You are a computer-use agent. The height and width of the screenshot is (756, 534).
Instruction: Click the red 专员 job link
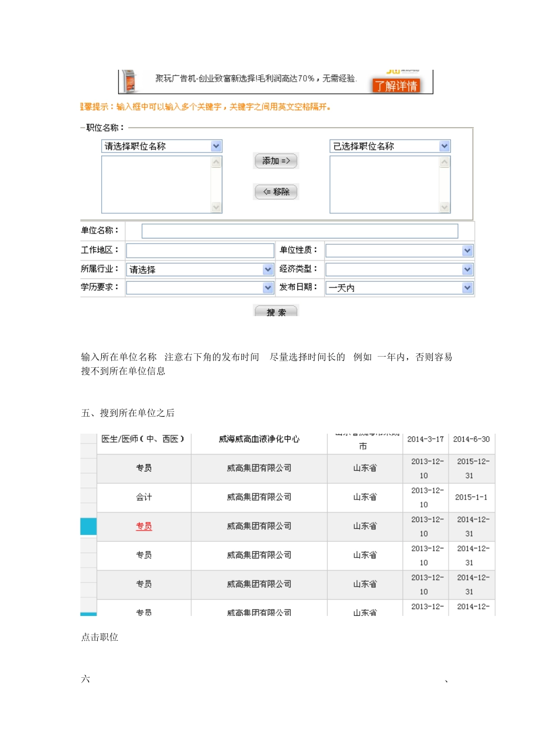pos(144,526)
